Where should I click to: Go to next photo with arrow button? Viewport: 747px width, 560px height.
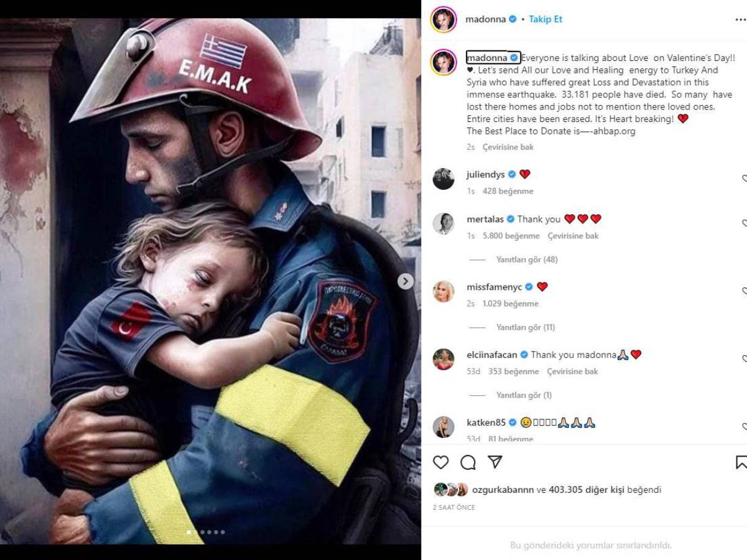406,281
